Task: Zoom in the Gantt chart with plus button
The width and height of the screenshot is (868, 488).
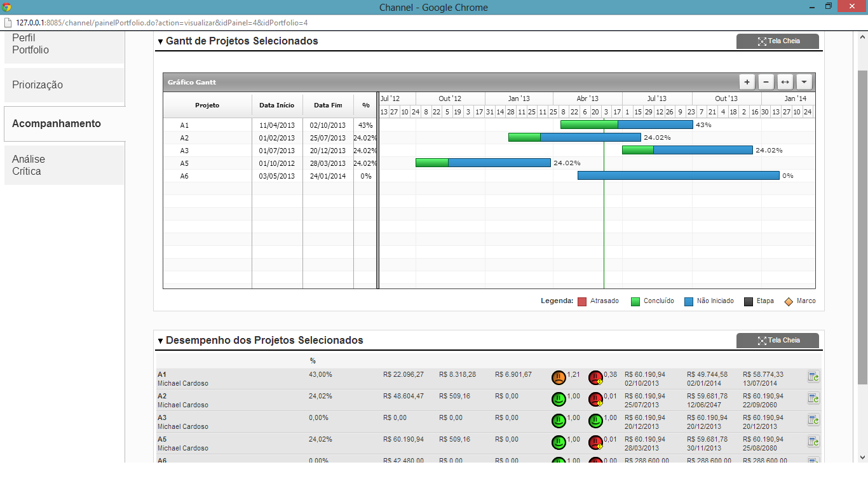Action: click(x=747, y=82)
